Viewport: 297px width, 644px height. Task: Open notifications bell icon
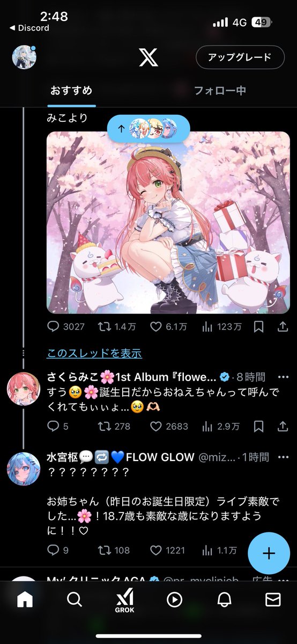(x=224, y=599)
